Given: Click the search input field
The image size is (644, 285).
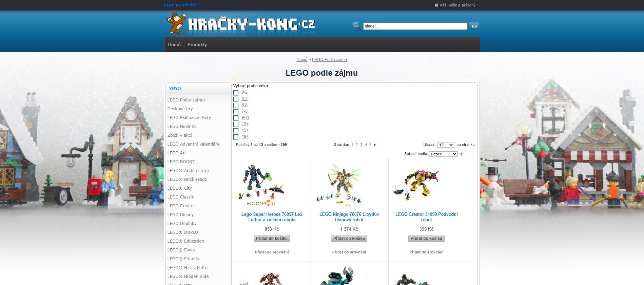Looking at the screenshot, I should tap(415, 26).
